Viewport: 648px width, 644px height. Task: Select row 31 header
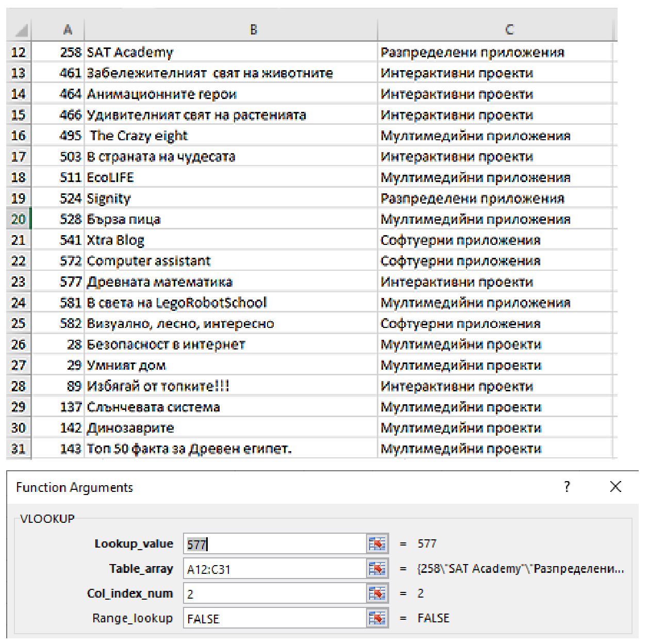coord(19,449)
